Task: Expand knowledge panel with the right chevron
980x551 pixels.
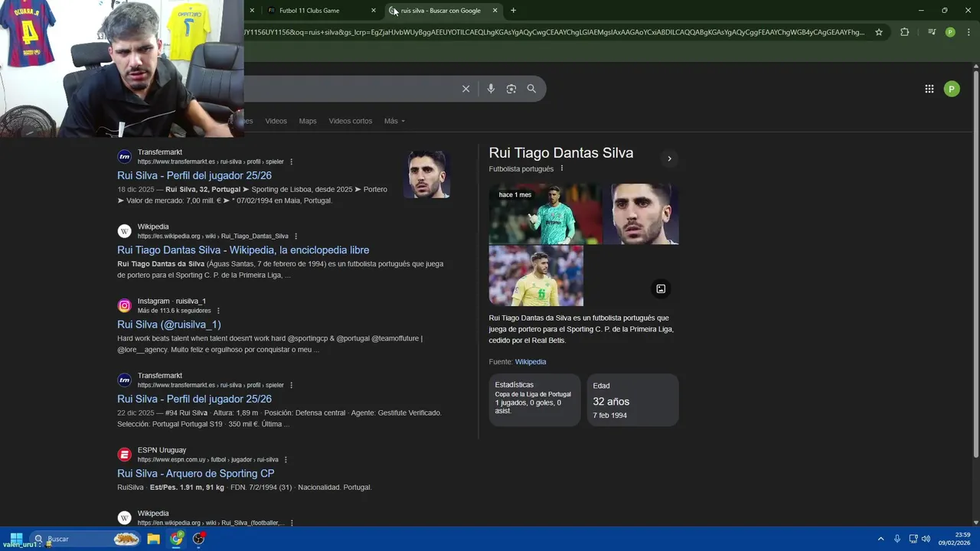Action: 669,158
